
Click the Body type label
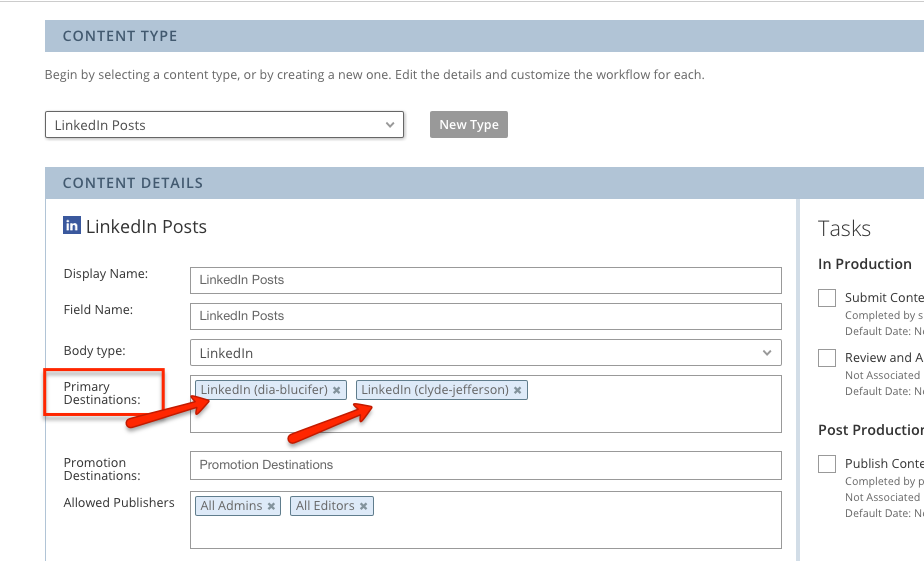click(94, 351)
